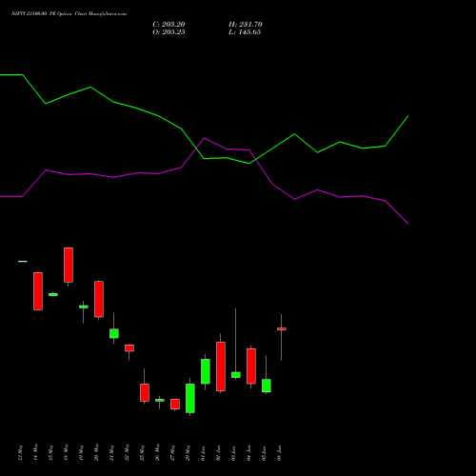Image resolution: width=476 pixels, height=476 pixels.
Task: Select the 13 May date label
Action: (x=21, y=452)
